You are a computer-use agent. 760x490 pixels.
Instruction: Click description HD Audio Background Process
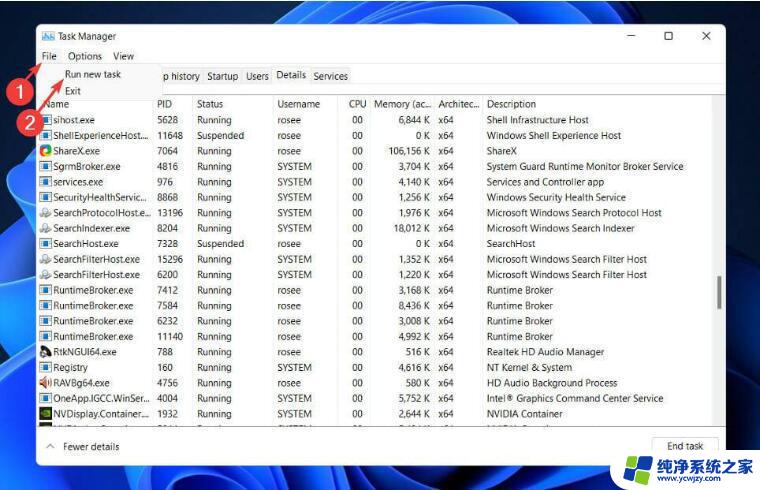click(552, 383)
